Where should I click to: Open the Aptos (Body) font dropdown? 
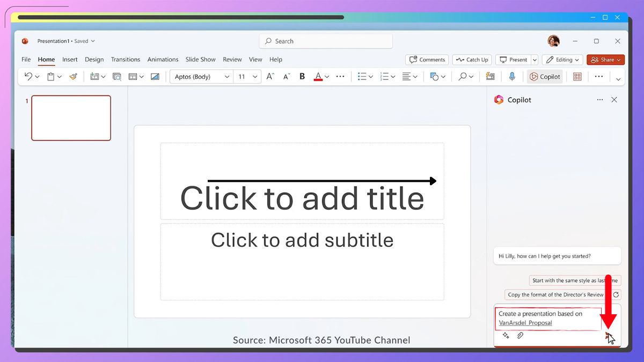pyautogui.click(x=202, y=77)
